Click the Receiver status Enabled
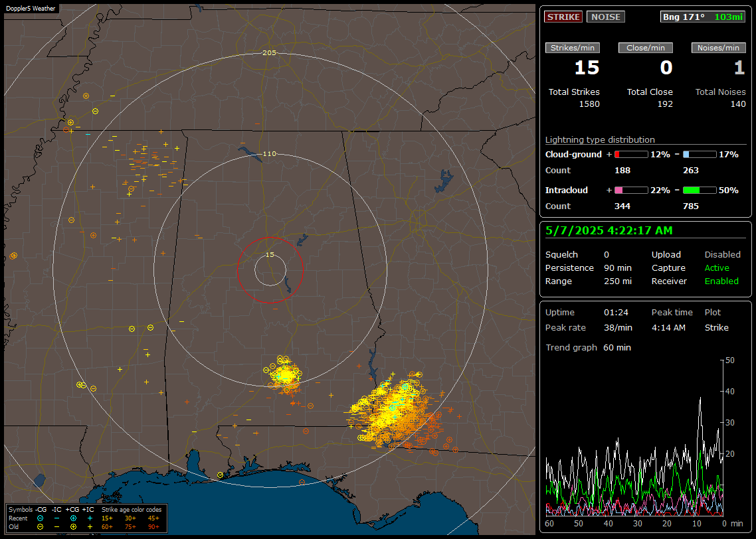756x539 pixels. [721, 281]
